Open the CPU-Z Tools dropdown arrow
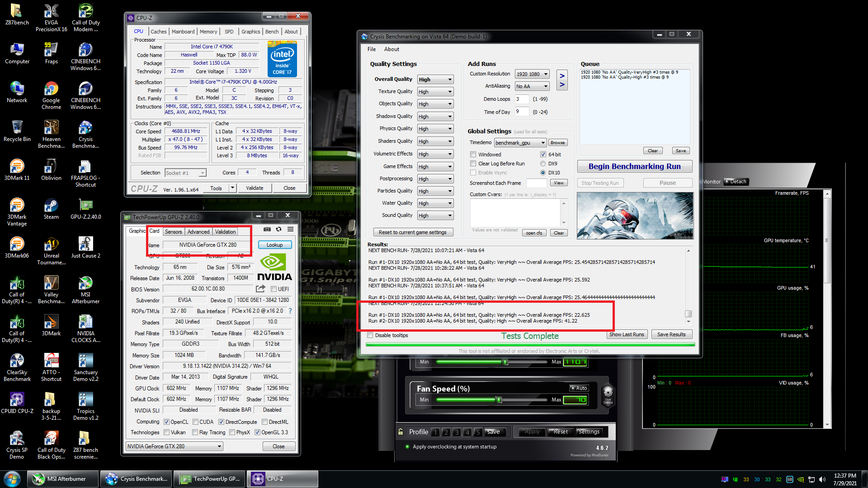 coord(232,188)
